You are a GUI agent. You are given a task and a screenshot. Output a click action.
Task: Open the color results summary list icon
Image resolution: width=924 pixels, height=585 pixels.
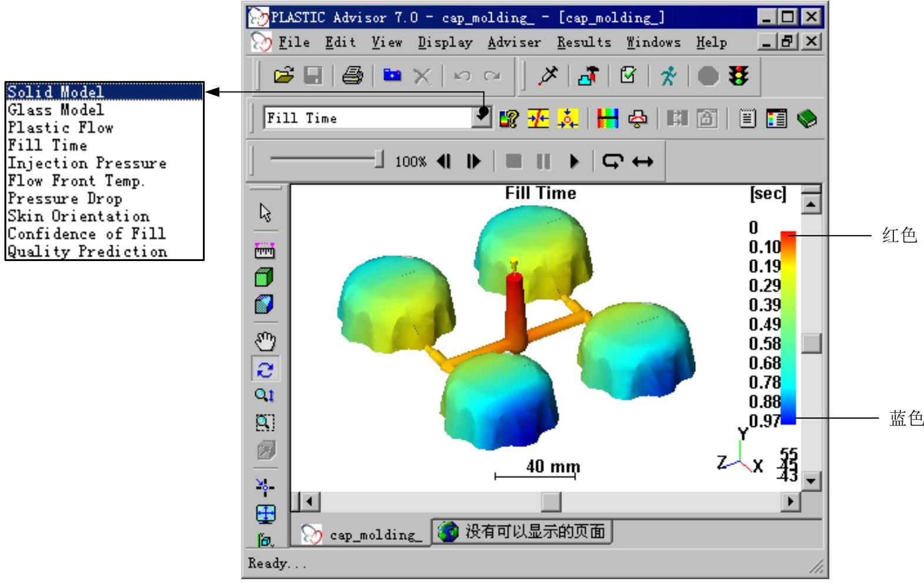click(x=776, y=119)
